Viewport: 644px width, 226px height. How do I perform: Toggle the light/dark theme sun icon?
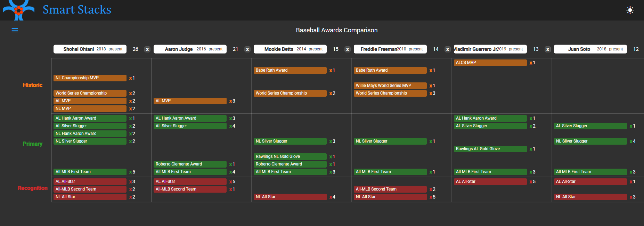click(630, 10)
